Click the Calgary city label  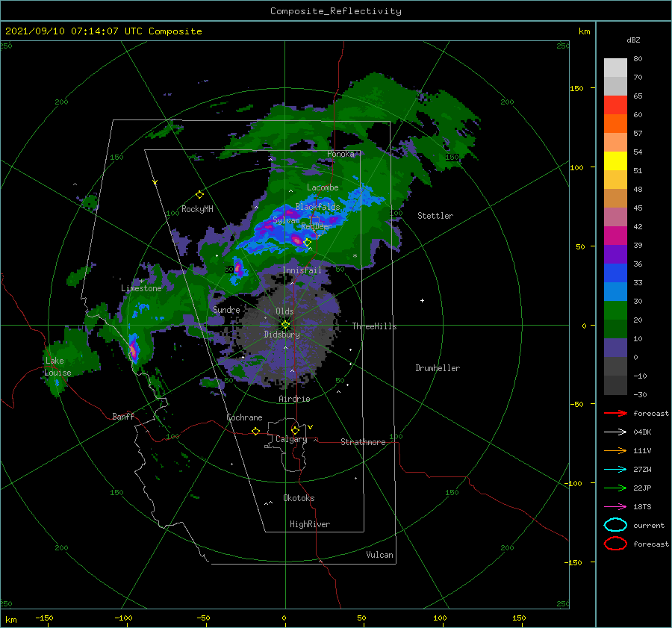pyautogui.click(x=291, y=439)
